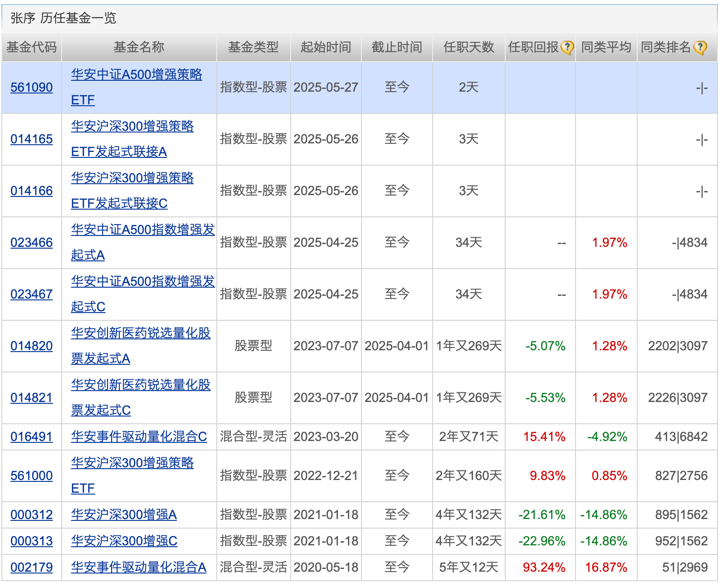
Task: Open 华安沪深300增强策略ETF发起式联接C link
Action: point(132,191)
